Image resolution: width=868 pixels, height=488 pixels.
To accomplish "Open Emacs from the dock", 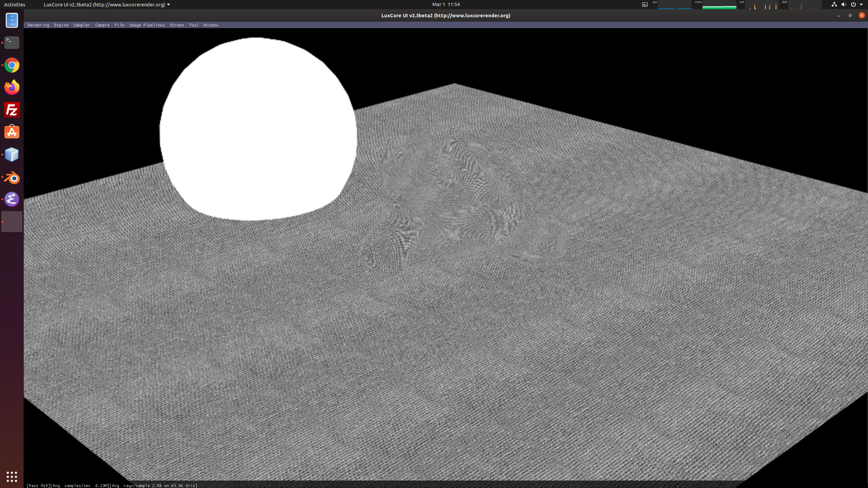I will pos(12,199).
